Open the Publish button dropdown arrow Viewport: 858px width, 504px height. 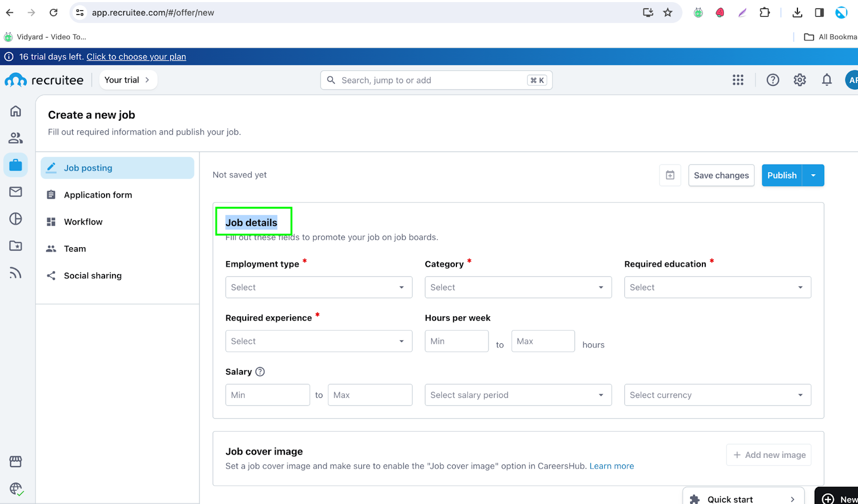click(x=813, y=175)
